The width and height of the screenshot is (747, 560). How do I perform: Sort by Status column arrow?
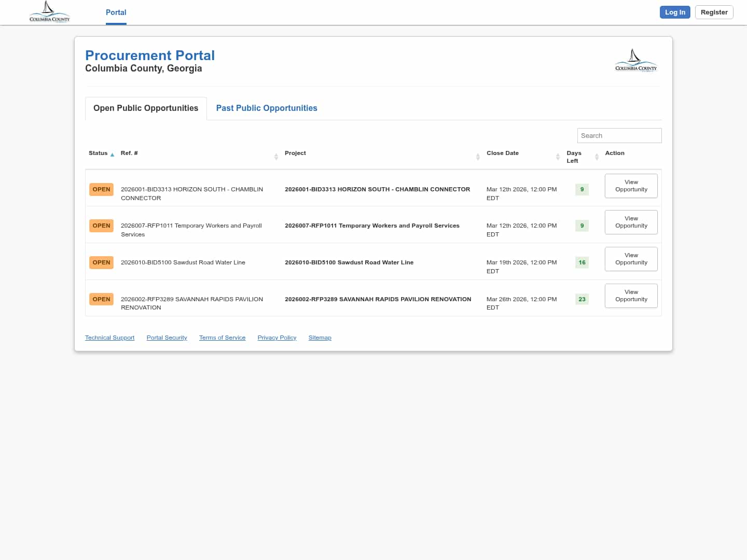coord(112,155)
